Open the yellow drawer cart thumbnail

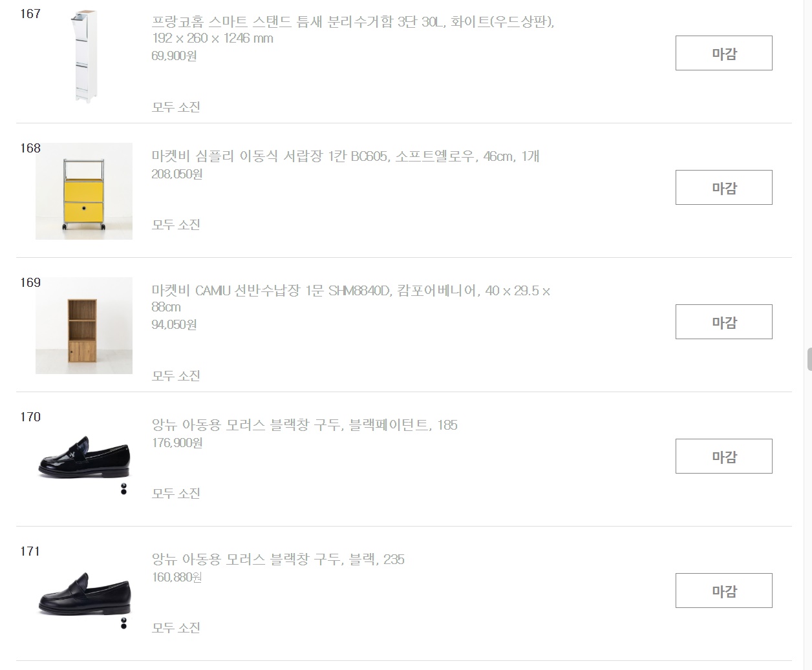84,191
